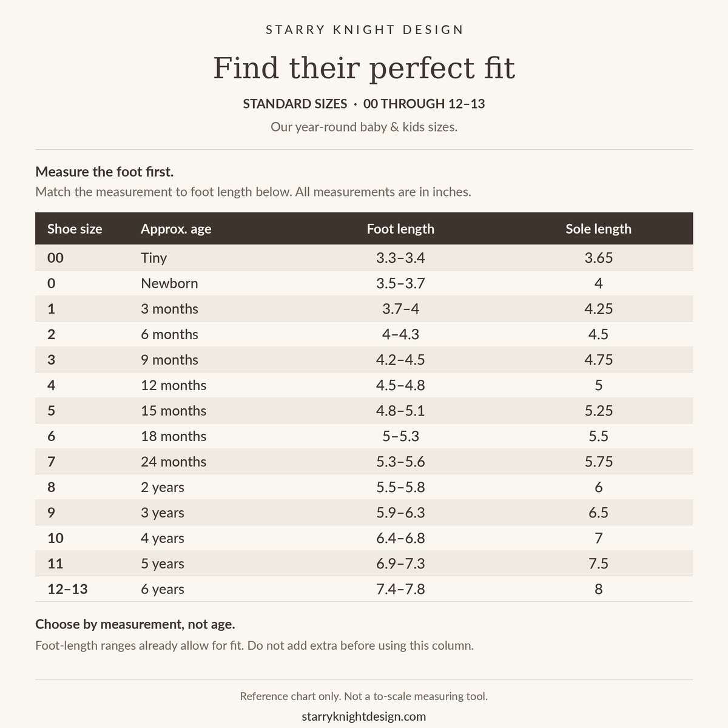Viewport: 728px width, 728px height.
Task: Click the Sole length column header
Action: 599,229
